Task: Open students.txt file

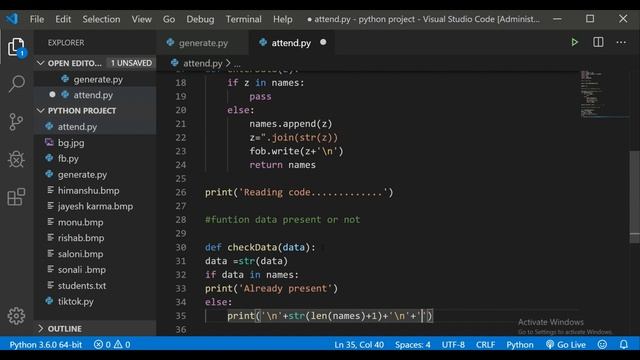Action: tap(82, 285)
